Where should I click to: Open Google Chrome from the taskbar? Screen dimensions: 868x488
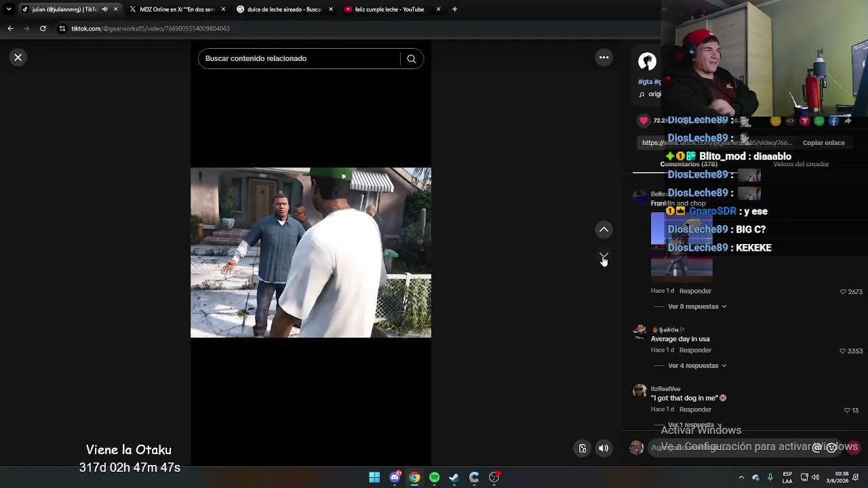pyautogui.click(x=414, y=477)
